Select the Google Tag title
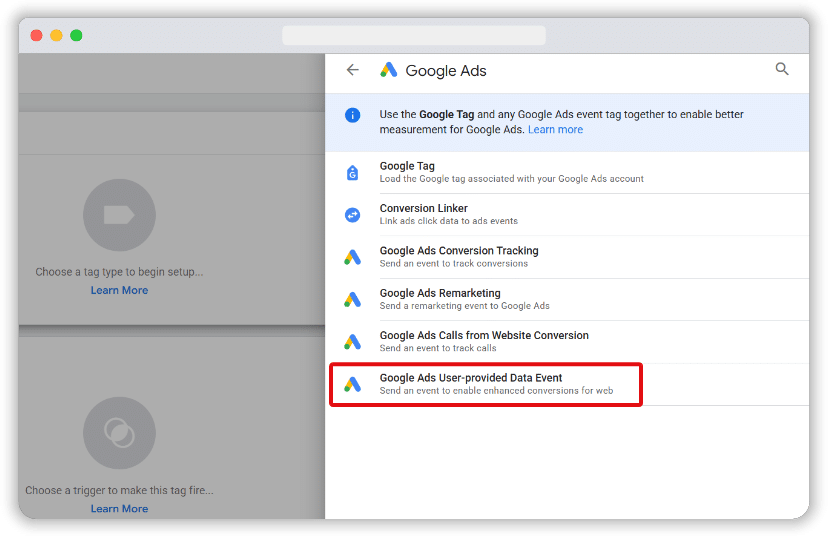This screenshot has width=828, height=536. (x=407, y=166)
